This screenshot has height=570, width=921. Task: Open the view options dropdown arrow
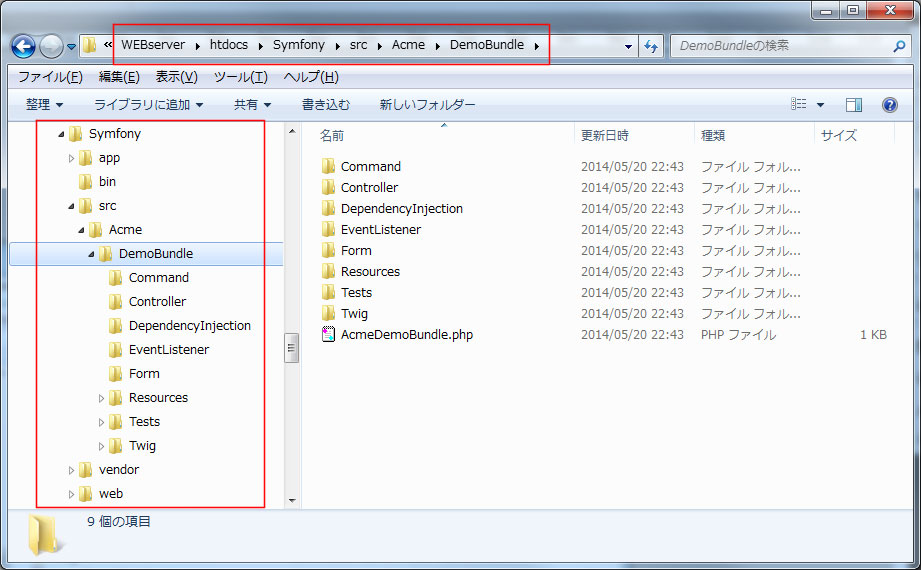(821, 105)
